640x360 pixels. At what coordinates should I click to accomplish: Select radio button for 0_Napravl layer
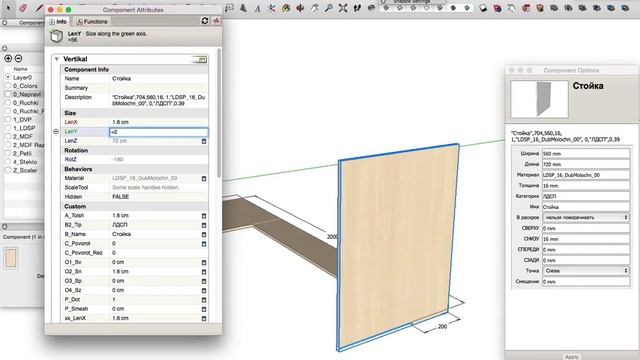pos(8,94)
